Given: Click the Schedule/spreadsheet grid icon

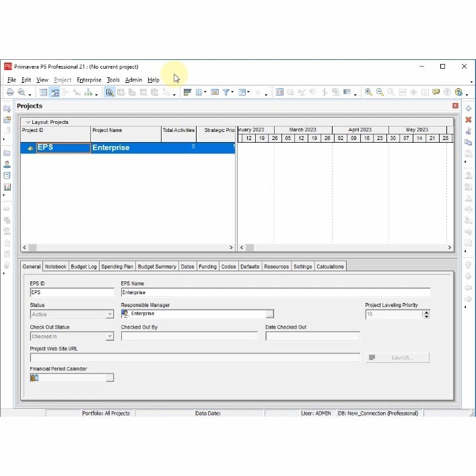Looking at the screenshot, I should tap(279, 92).
